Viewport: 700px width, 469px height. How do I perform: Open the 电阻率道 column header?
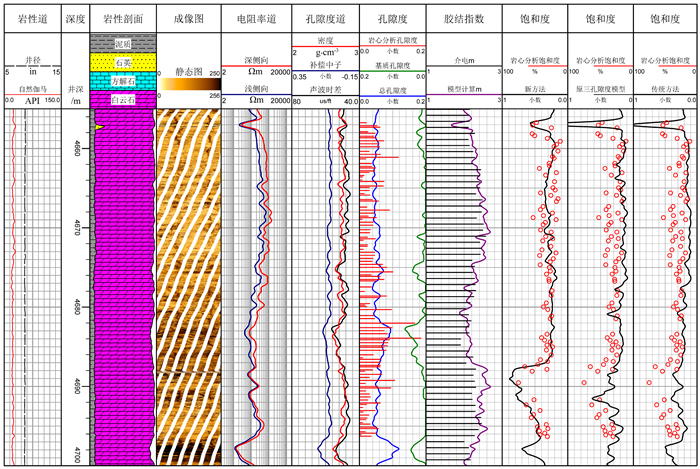(x=254, y=19)
